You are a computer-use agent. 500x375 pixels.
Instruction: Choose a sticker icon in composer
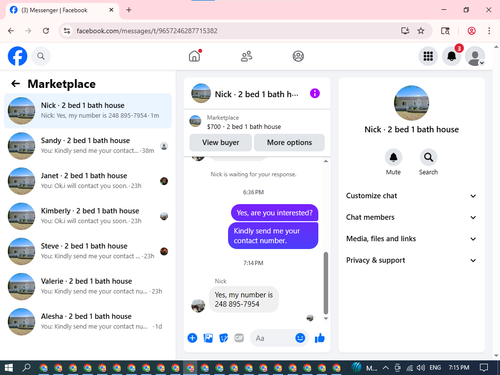223,338
